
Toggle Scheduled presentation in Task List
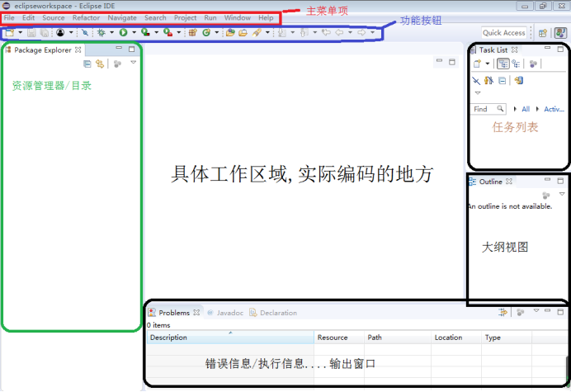(x=516, y=64)
